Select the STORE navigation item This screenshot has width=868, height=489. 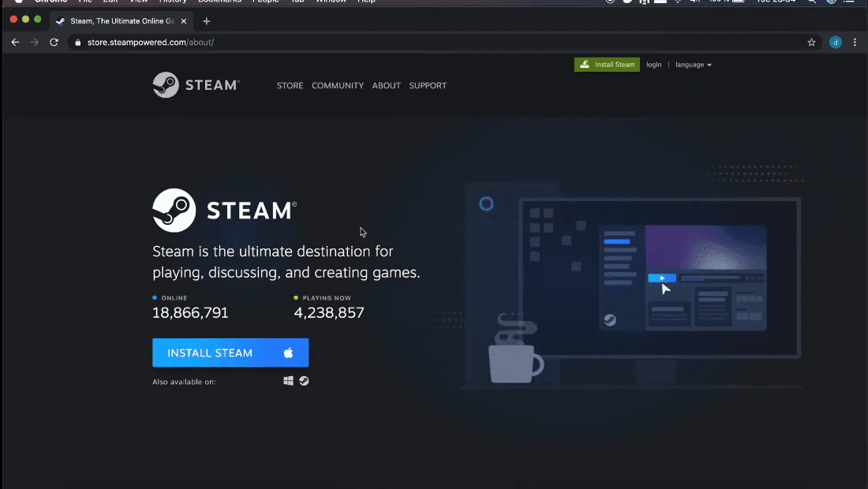click(x=290, y=85)
